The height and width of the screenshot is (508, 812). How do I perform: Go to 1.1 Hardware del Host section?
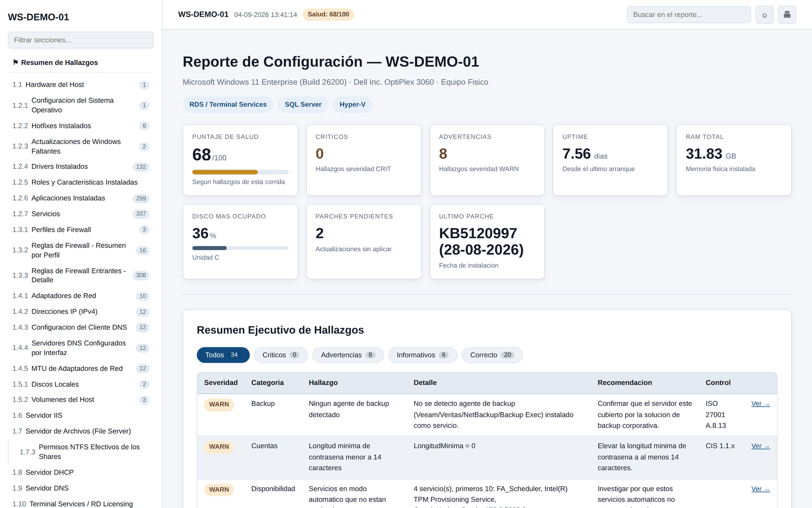pyautogui.click(x=81, y=85)
